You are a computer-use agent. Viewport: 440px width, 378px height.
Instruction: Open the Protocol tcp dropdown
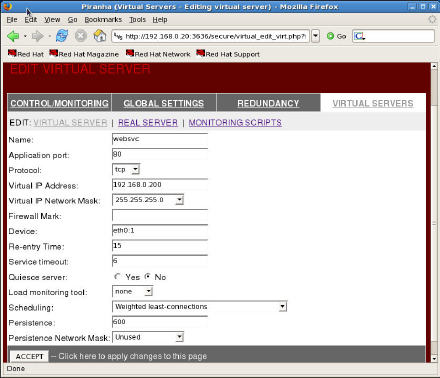126,170
